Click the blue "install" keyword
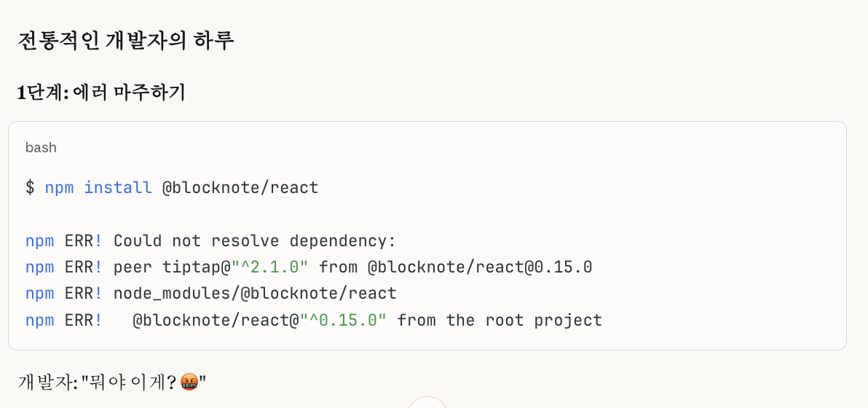Screen dimensions: 868x408 (x=118, y=188)
